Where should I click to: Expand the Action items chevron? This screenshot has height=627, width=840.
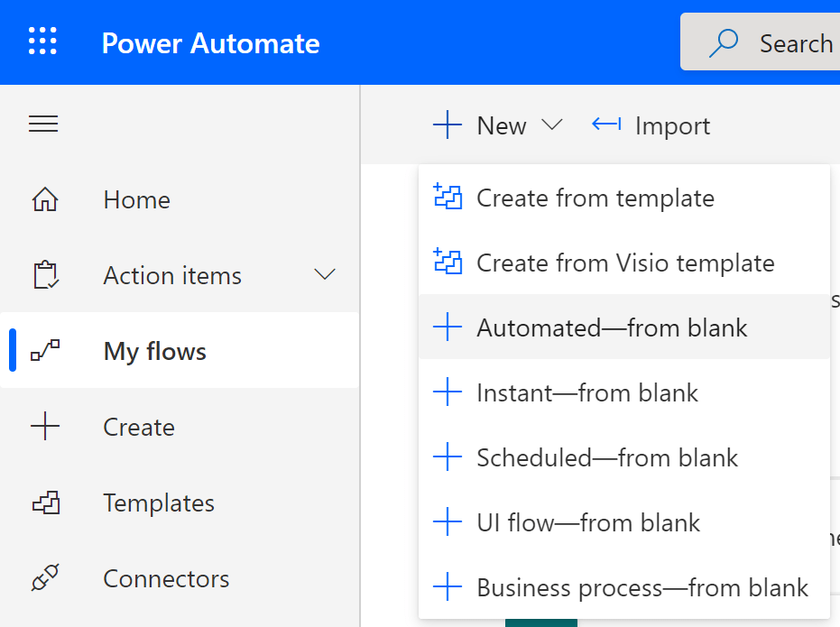[x=325, y=275]
